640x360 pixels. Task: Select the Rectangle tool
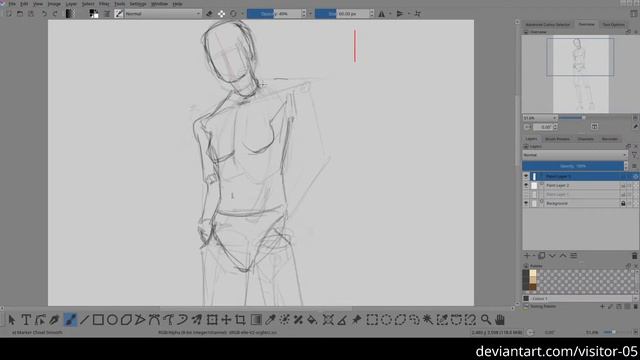pos(98,320)
